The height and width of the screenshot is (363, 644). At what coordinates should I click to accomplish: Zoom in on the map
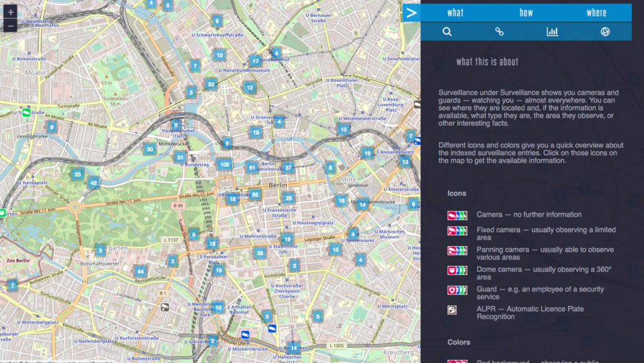[11, 12]
